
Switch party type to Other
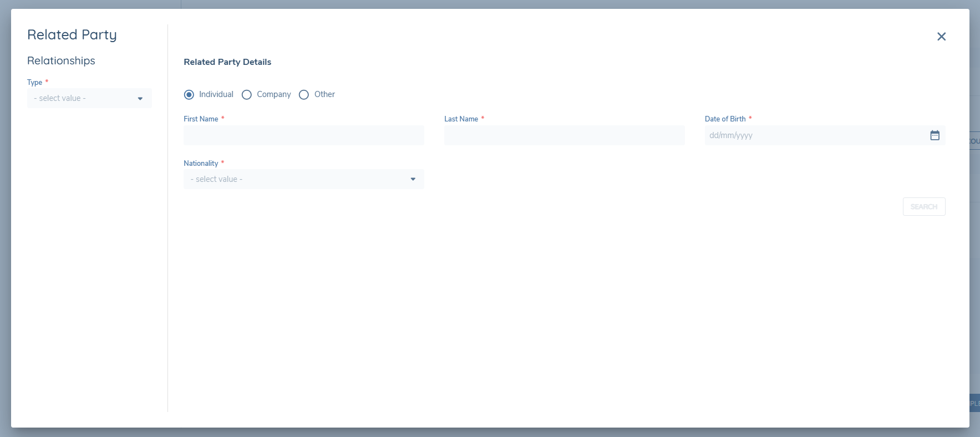tap(304, 95)
